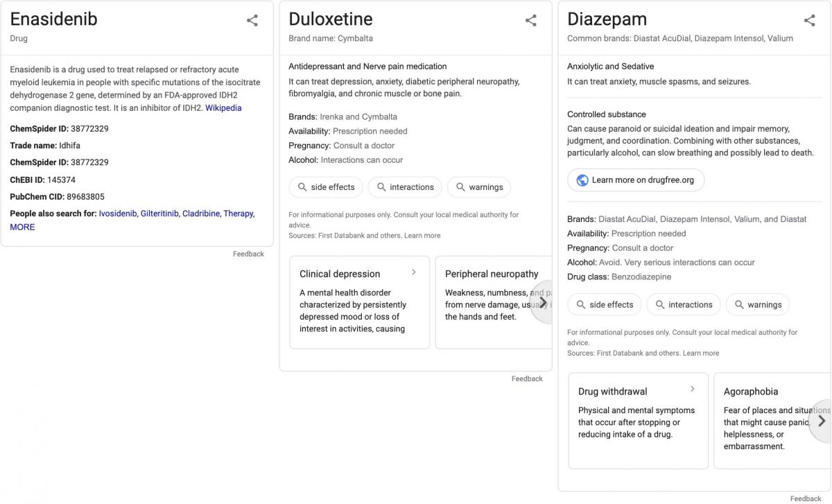Screen dimensions: 832x504
Task: Search Diazepam interactions
Action: point(684,305)
